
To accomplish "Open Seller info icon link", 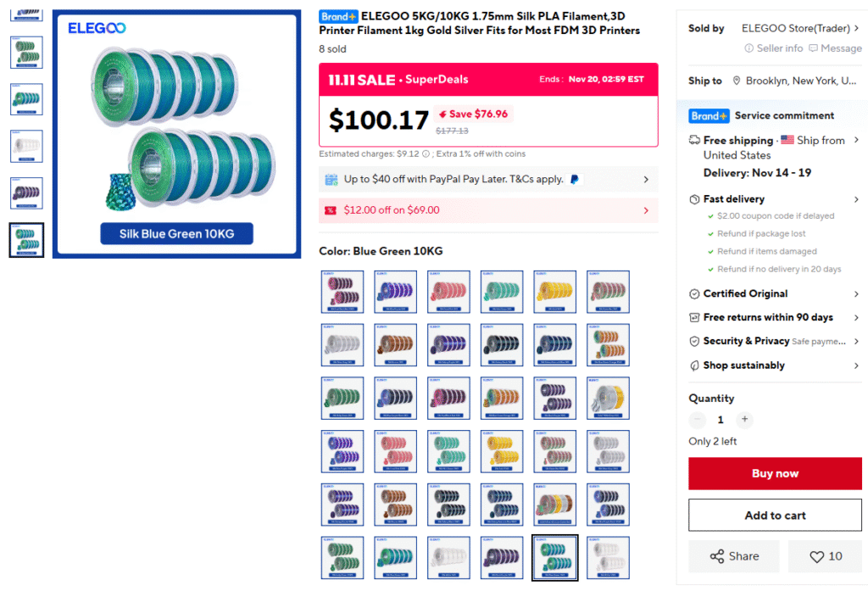I will pos(749,48).
